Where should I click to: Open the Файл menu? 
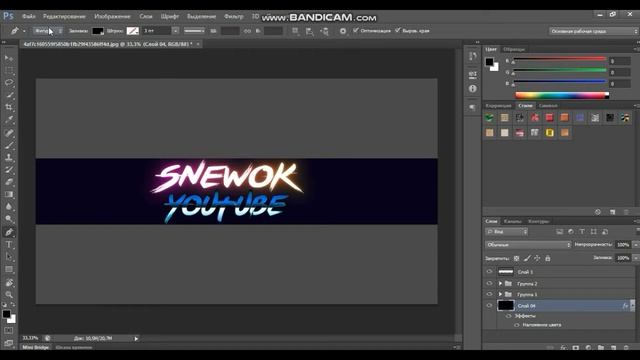pyautogui.click(x=29, y=16)
